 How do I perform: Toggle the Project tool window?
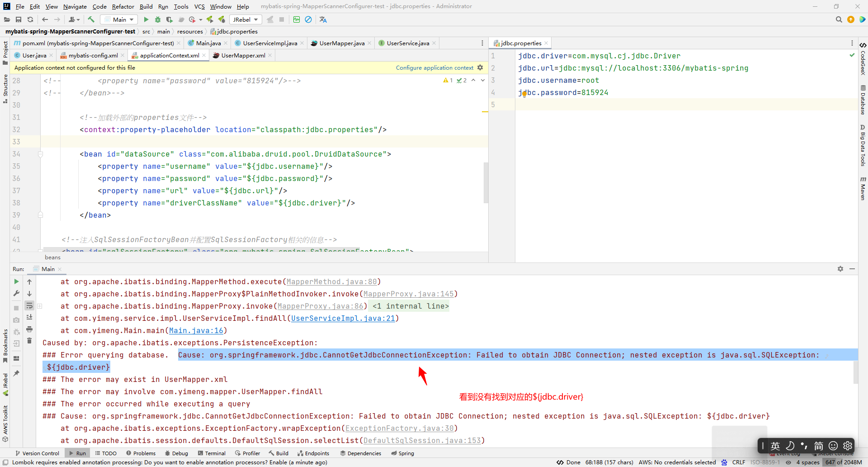[5, 52]
